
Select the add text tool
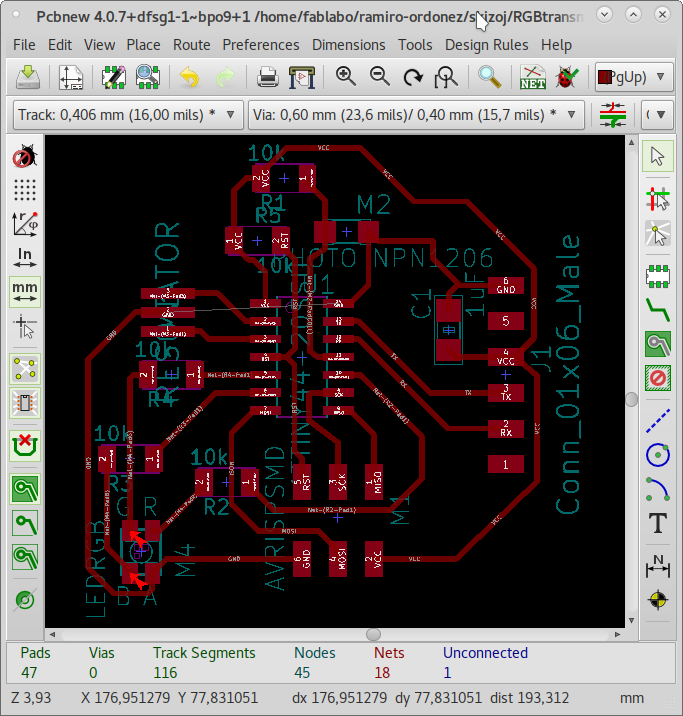point(657,523)
